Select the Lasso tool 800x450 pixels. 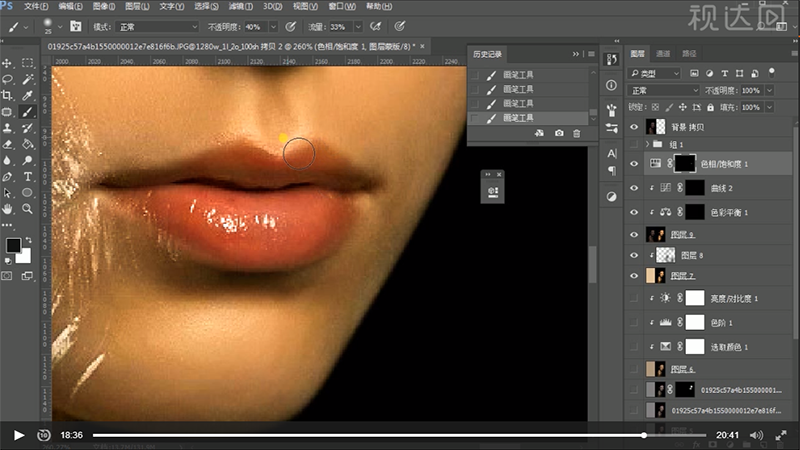(x=8, y=79)
